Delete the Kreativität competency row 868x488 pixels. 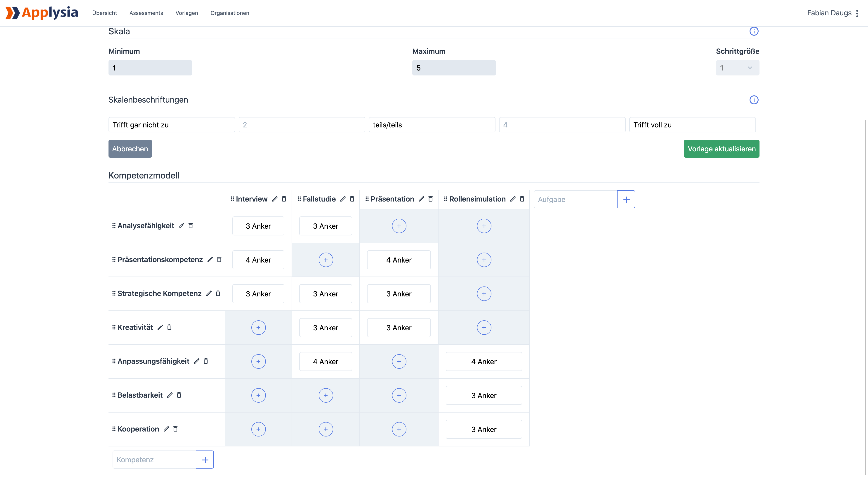point(170,327)
